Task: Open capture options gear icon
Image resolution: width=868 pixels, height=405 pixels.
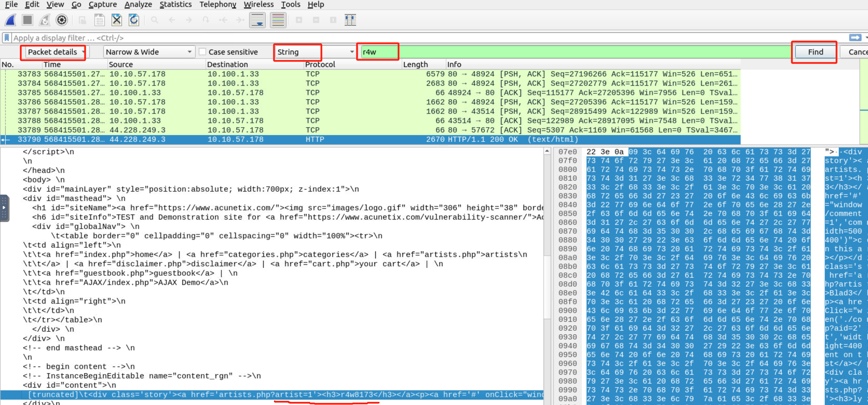Action: point(62,20)
